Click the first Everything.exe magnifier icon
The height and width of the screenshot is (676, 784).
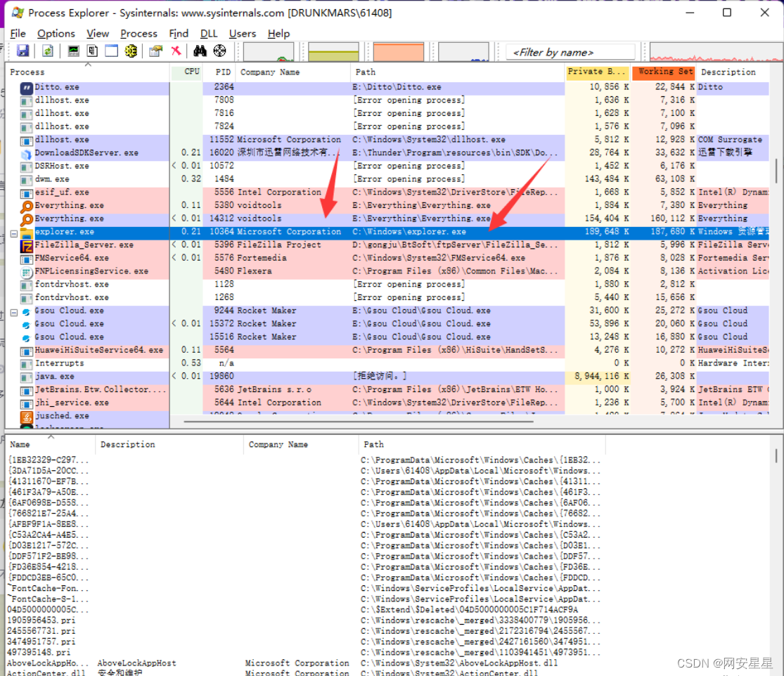click(x=27, y=206)
